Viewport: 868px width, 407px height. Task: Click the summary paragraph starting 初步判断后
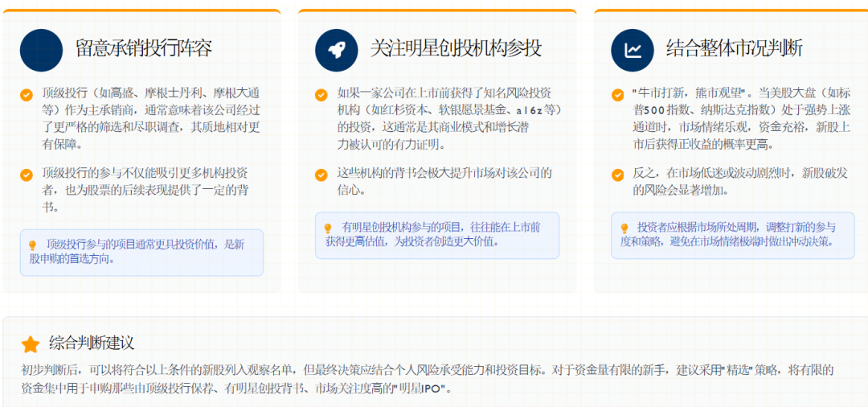point(427,379)
